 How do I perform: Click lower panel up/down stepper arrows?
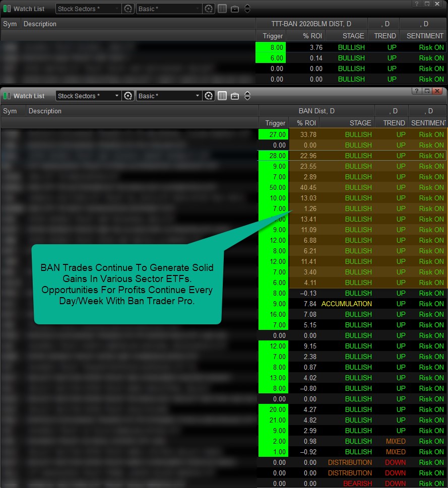coord(247,96)
